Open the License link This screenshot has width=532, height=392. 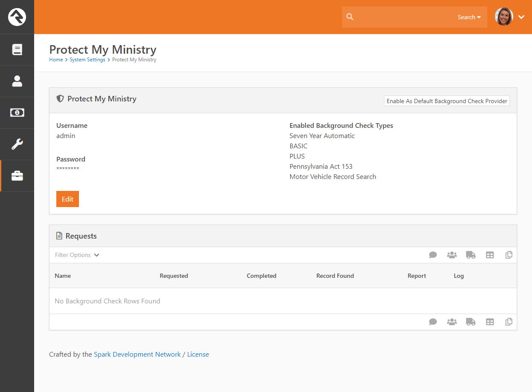198,354
